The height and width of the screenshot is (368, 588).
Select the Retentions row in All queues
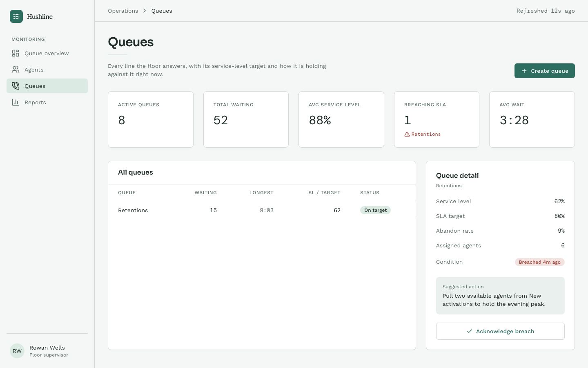[262, 210]
